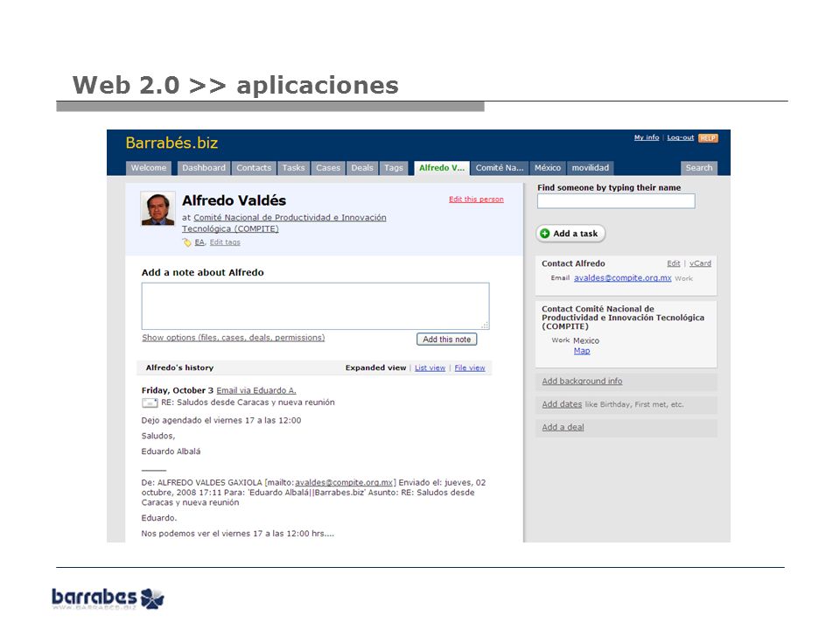Screen dimensions: 840x630
Task: Click the My info link
Action: pyautogui.click(x=647, y=137)
